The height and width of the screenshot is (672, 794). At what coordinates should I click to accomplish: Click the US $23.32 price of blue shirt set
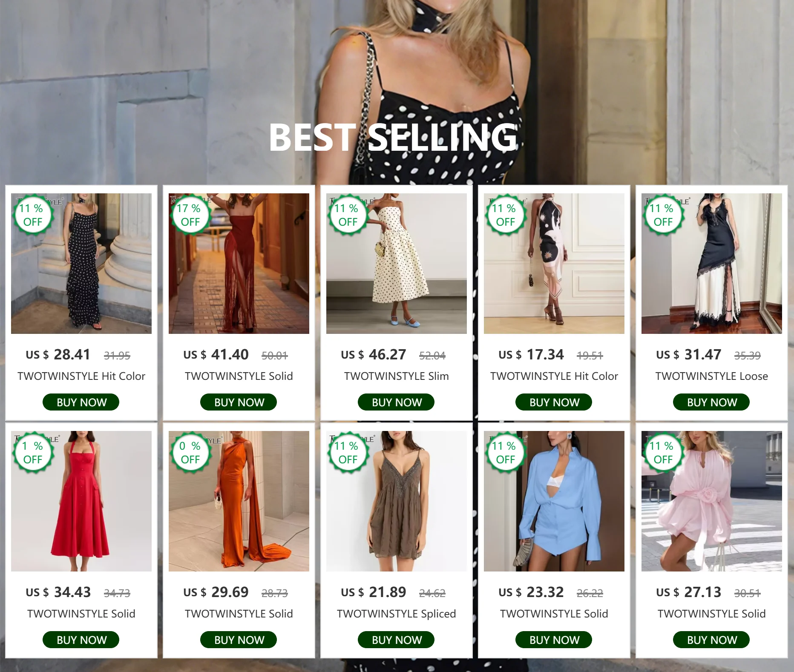(531, 592)
